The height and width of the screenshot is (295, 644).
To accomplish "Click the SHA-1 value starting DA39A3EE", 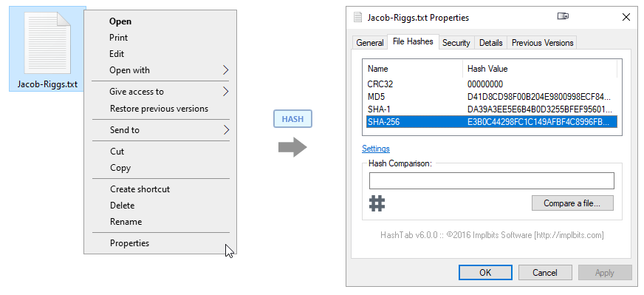I will [540, 110].
